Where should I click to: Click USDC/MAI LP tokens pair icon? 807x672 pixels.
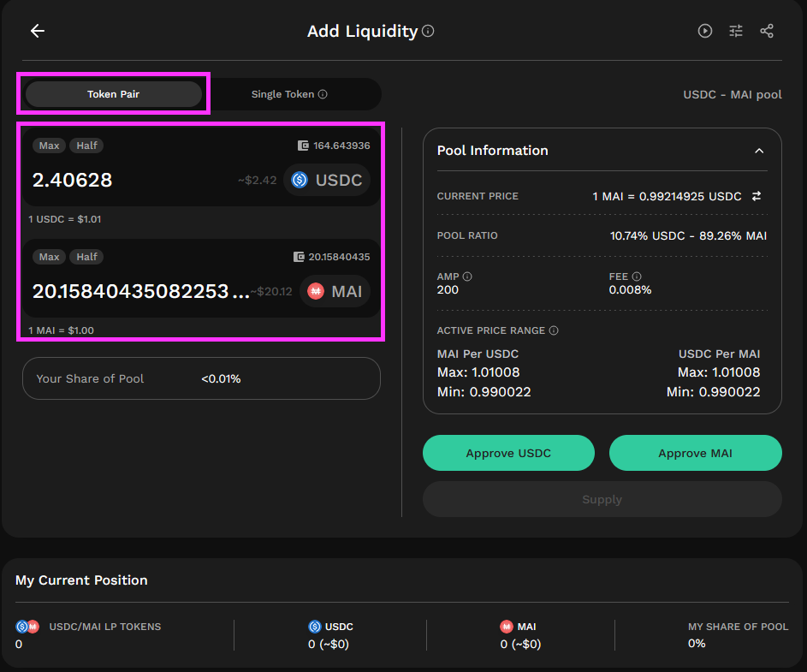point(27,627)
